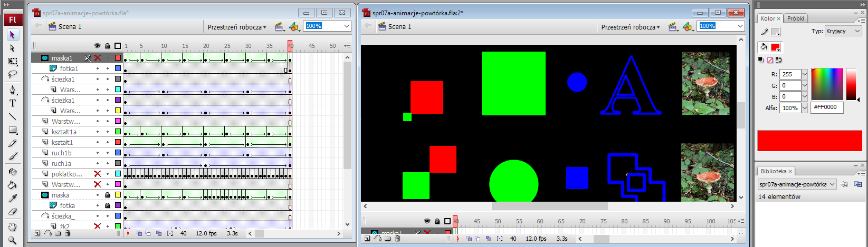This screenshot has height=247, width=868.
Task: Toggle visibility of the poklatko layer
Action: pos(97,174)
